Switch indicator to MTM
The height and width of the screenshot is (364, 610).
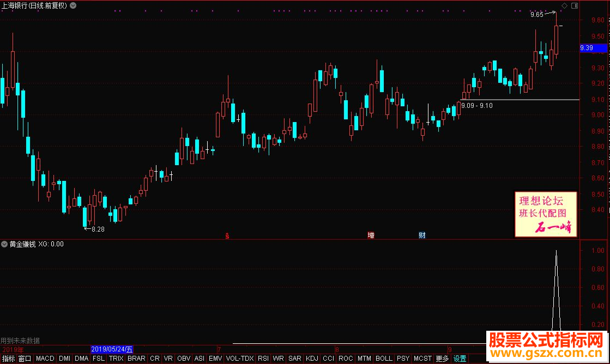tap(364, 359)
